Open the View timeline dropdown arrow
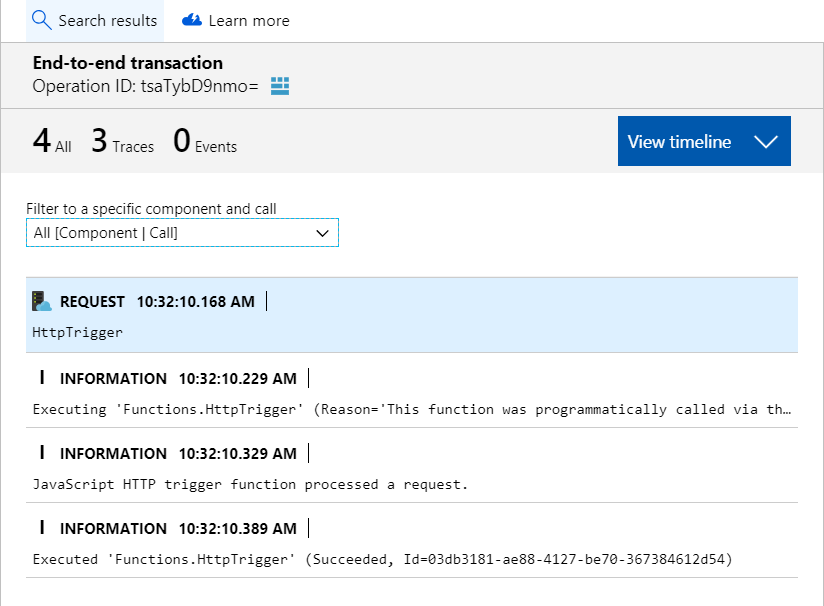This screenshot has height=606, width=824. click(x=766, y=141)
